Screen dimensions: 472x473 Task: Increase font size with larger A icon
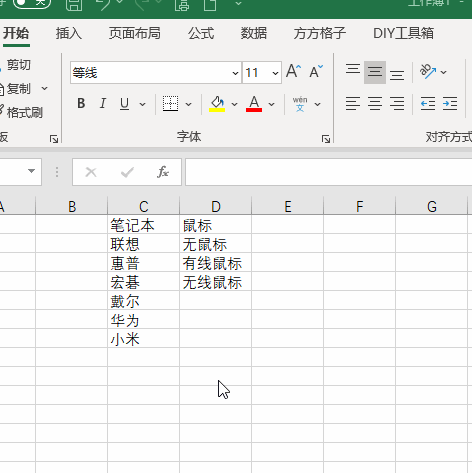tap(293, 71)
